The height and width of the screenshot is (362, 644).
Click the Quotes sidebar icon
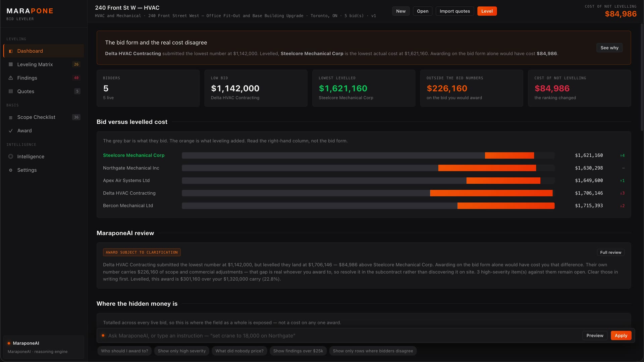(x=11, y=91)
